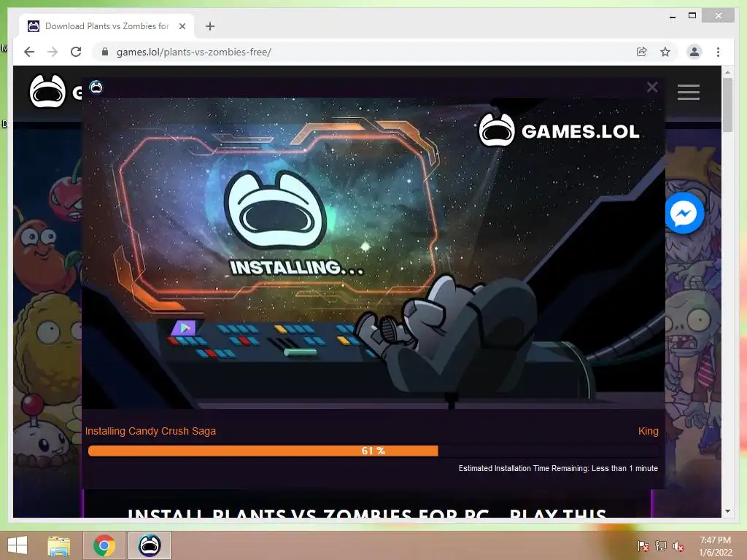Click the scrollbar down arrow
The width and height of the screenshot is (747, 560).
click(x=727, y=511)
